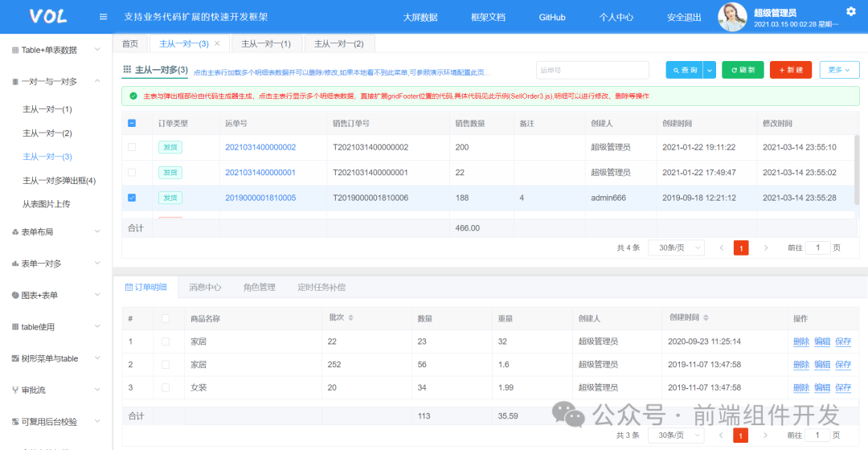868x450 pixels.
Task: Click grid icon beside 主从一对多(3) title
Action: (127, 69)
